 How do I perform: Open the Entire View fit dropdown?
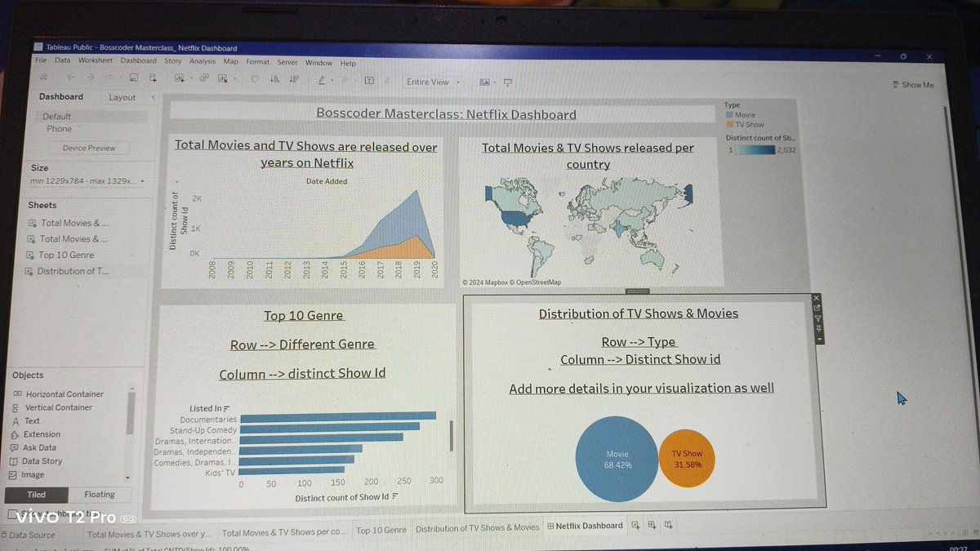(x=434, y=82)
